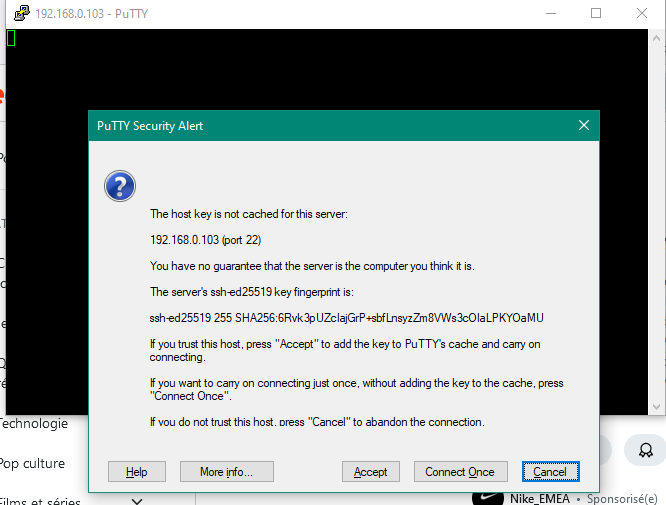666x505 pixels.
Task: Click the terminal scrollbar down arrow
Action: coord(656,407)
